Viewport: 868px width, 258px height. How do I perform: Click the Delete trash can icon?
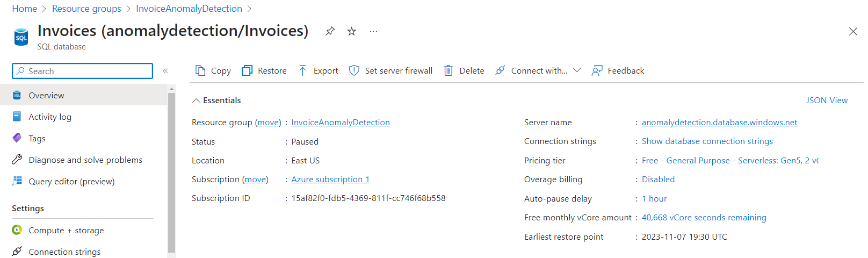point(449,70)
